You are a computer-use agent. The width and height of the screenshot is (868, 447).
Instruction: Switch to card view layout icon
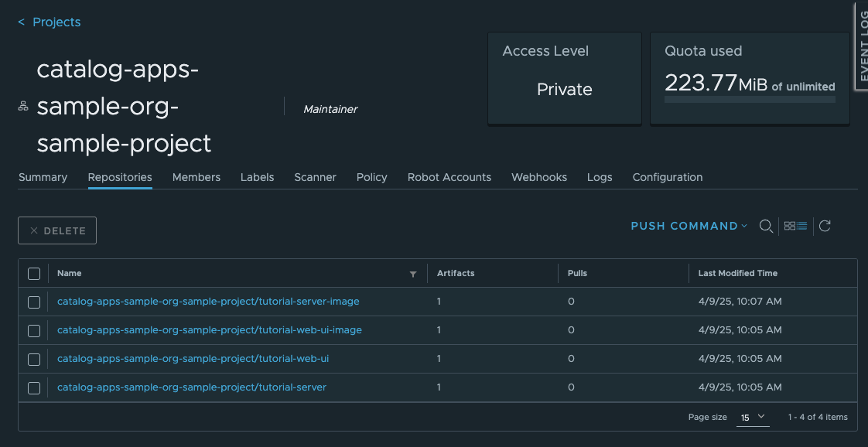790,226
